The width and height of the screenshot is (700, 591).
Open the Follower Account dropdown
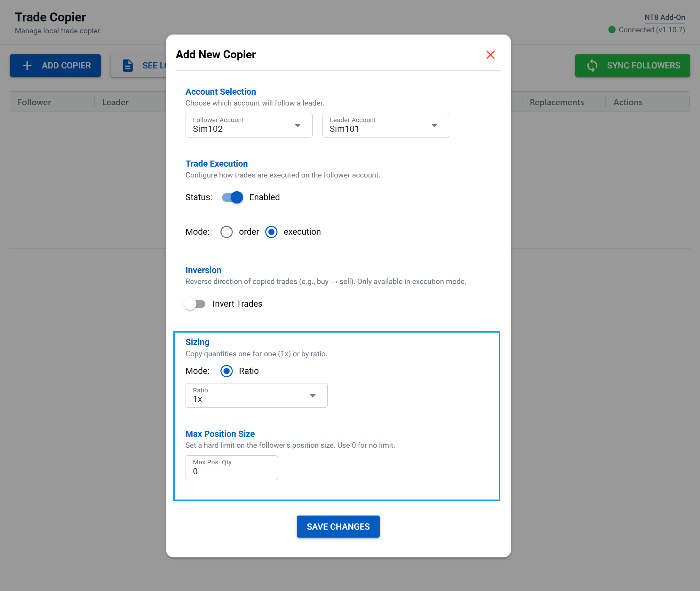tap(249, 125)
